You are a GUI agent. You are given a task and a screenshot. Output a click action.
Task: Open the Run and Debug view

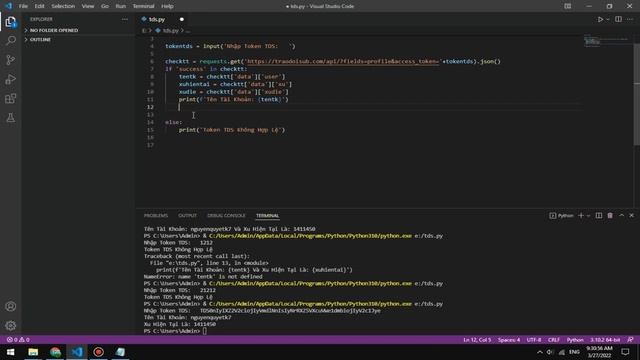click(11, 79)
